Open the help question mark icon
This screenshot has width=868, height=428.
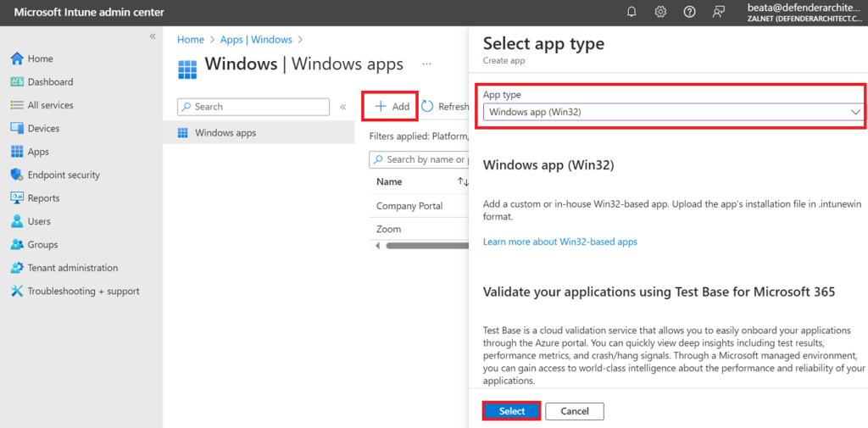[689, 12]
